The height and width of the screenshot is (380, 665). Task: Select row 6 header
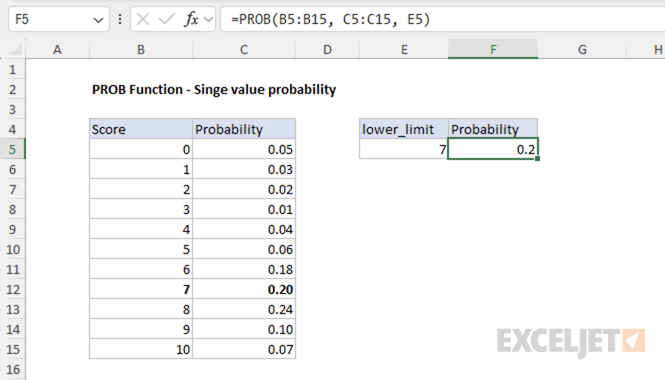point(13,169)
